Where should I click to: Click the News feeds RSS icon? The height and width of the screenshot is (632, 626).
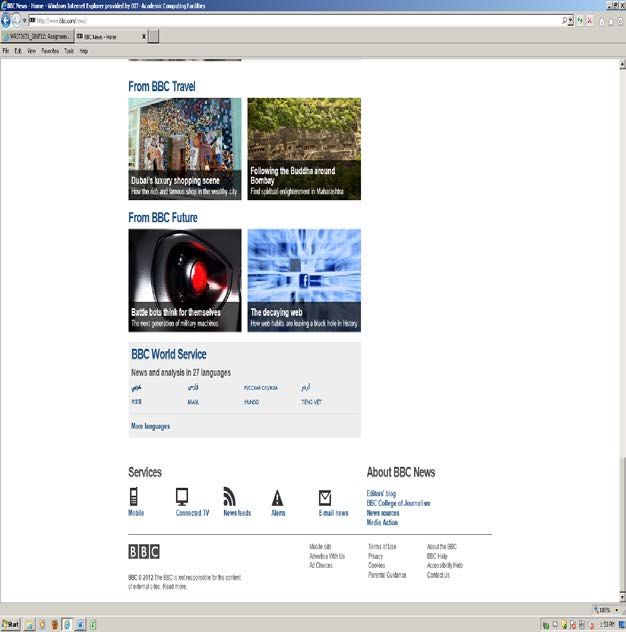[x=229, y=497]
